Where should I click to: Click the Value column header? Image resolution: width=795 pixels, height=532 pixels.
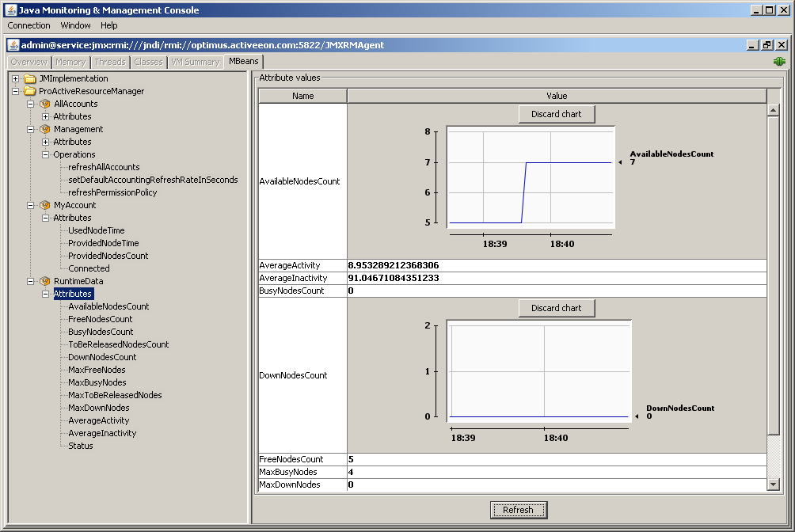coord(557,96)
